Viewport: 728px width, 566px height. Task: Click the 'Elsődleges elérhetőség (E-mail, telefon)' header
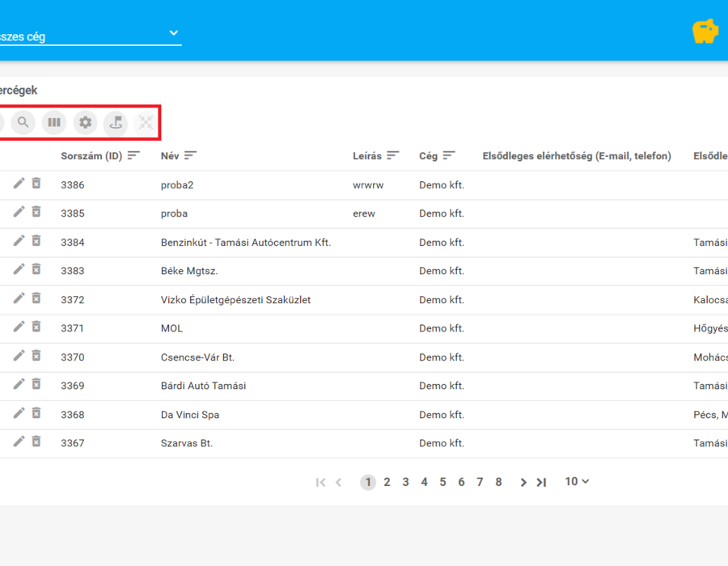coord(577,156)
